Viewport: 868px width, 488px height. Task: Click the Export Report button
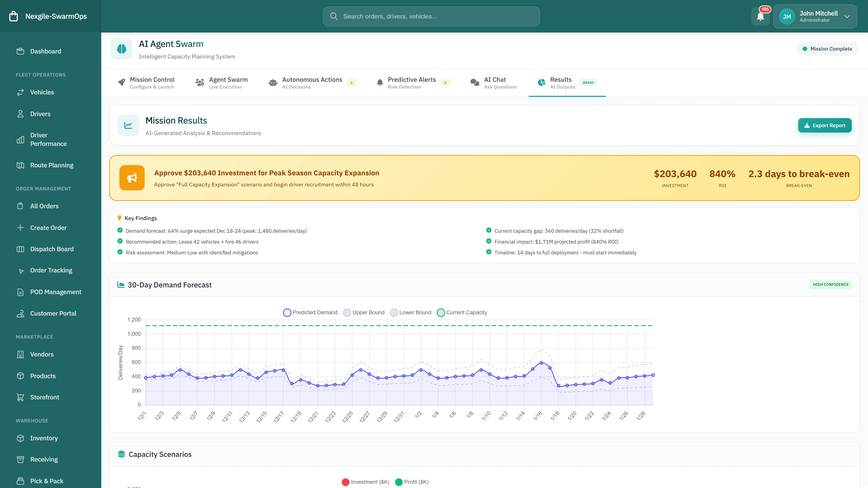[x=825, y=125]
